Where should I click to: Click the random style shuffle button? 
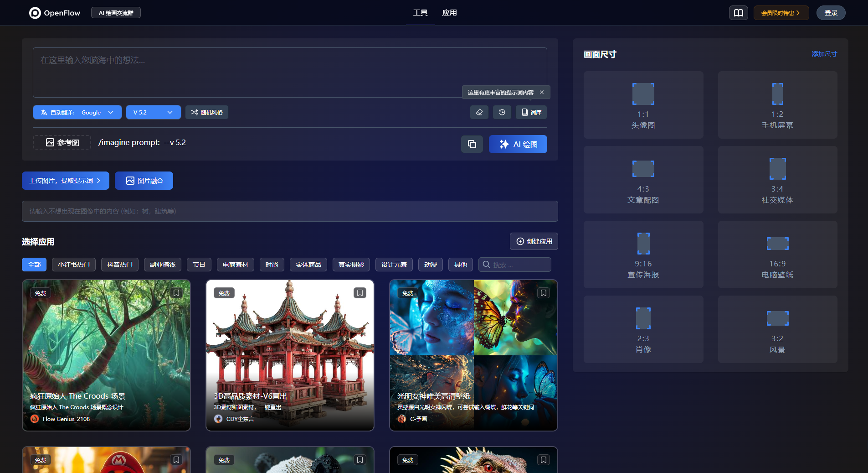[207, 112]
